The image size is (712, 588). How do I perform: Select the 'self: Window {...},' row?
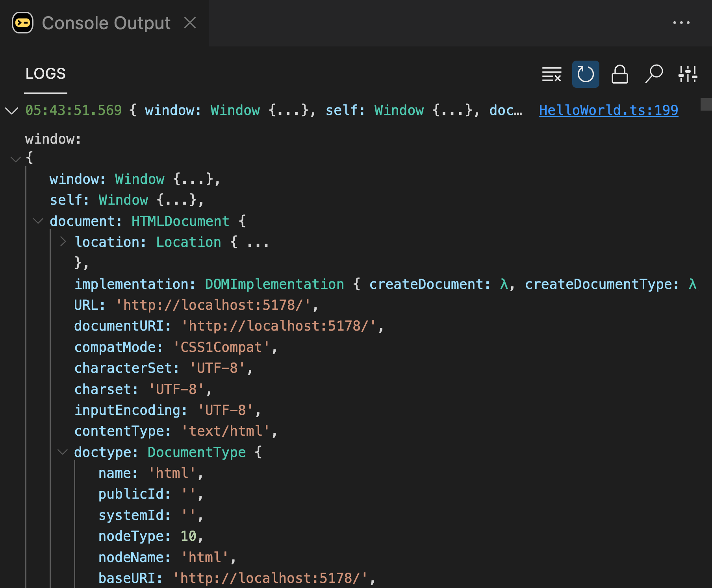[127, 200]
